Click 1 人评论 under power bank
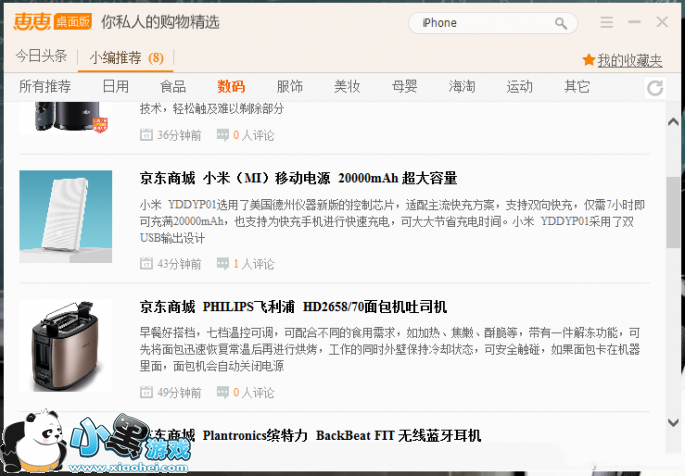 (x=254, y=264)
